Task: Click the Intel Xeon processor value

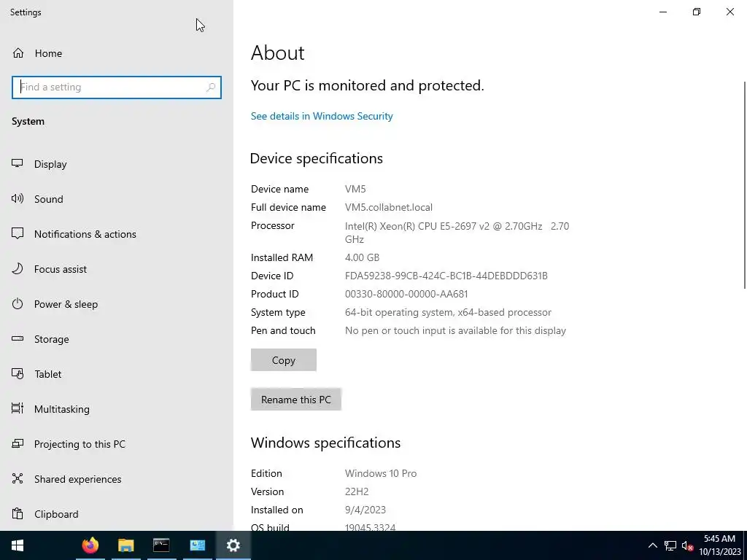Action: [x=457, y=233]
